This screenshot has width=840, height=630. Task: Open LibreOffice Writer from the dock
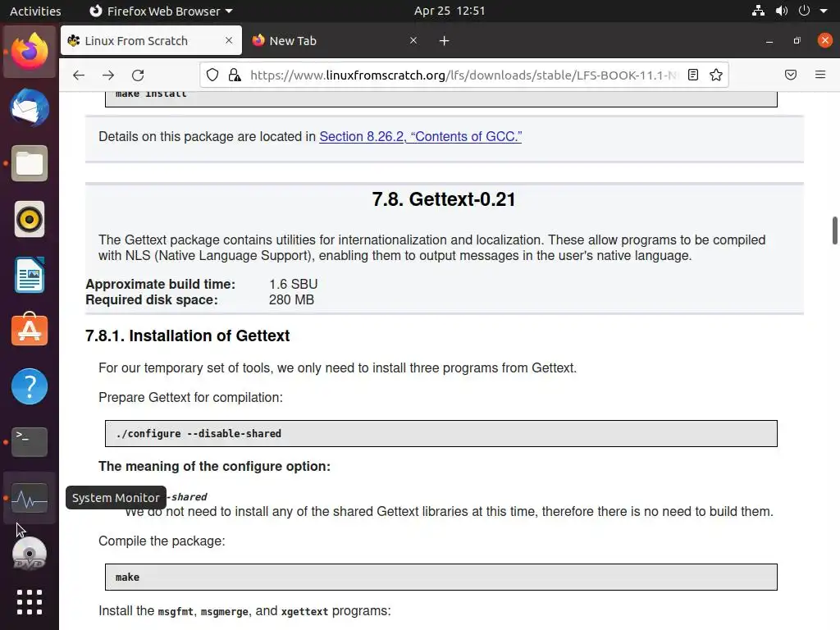click(30, 275)
